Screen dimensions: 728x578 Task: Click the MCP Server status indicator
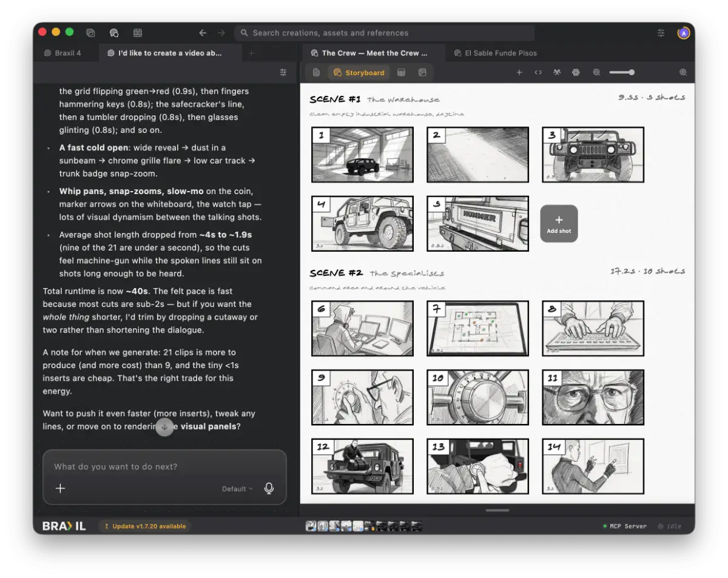(x=625, y=526)
